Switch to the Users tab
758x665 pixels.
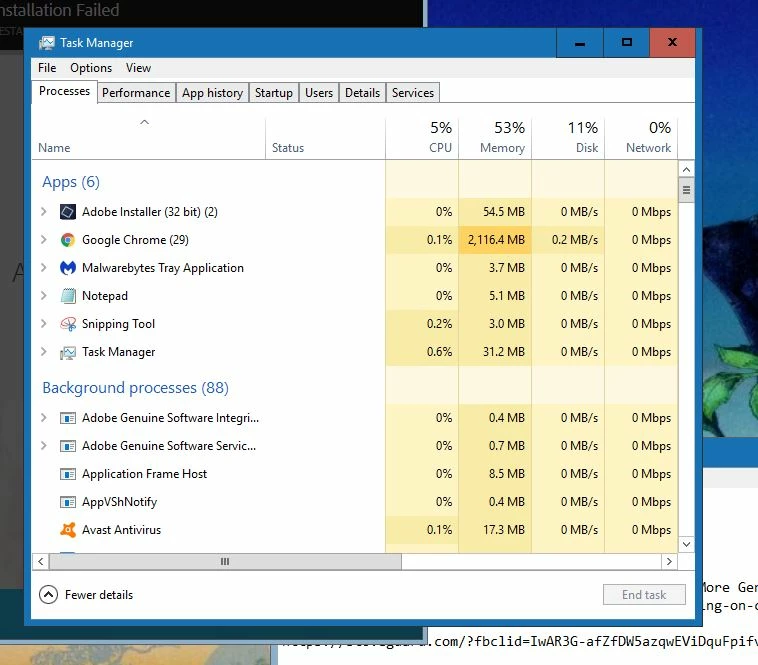(319, 93)
